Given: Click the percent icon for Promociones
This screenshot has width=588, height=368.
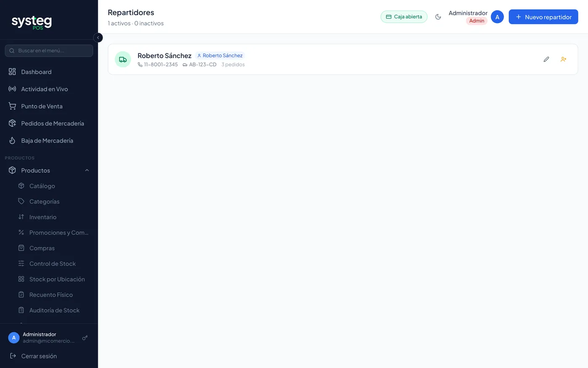Looking at the screenshot, I should pos(21,233).
